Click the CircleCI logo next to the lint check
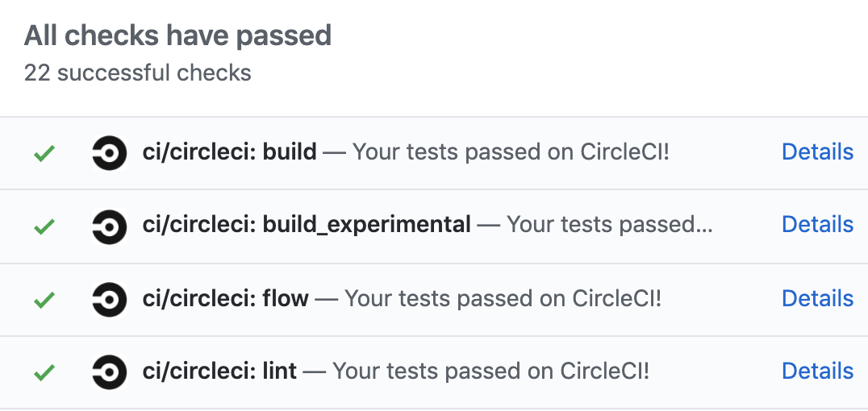This screenshot has width=868, height=411. click(109, 372)
